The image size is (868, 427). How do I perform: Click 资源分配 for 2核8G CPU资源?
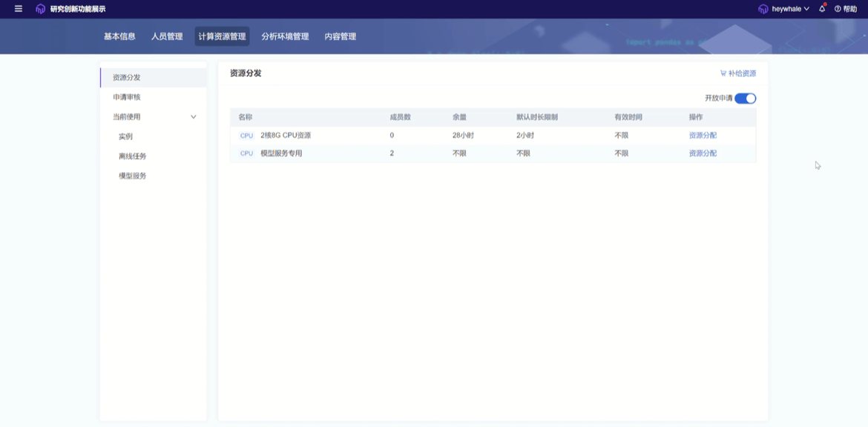point(703,136)
